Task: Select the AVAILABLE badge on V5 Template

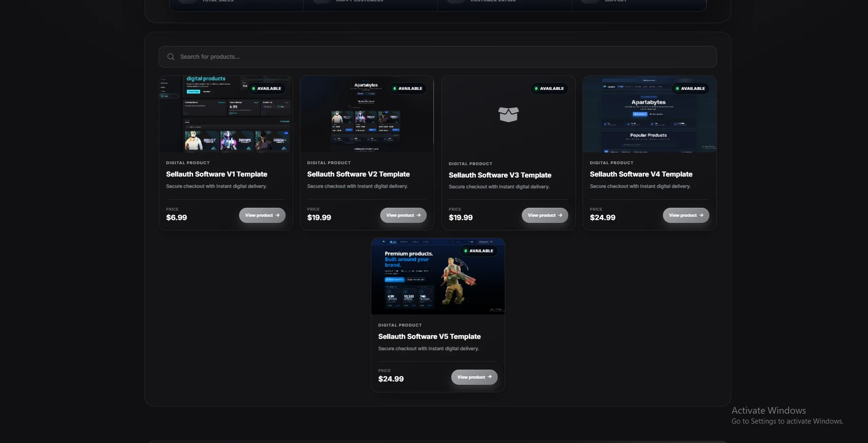Action: click(479, 251)
